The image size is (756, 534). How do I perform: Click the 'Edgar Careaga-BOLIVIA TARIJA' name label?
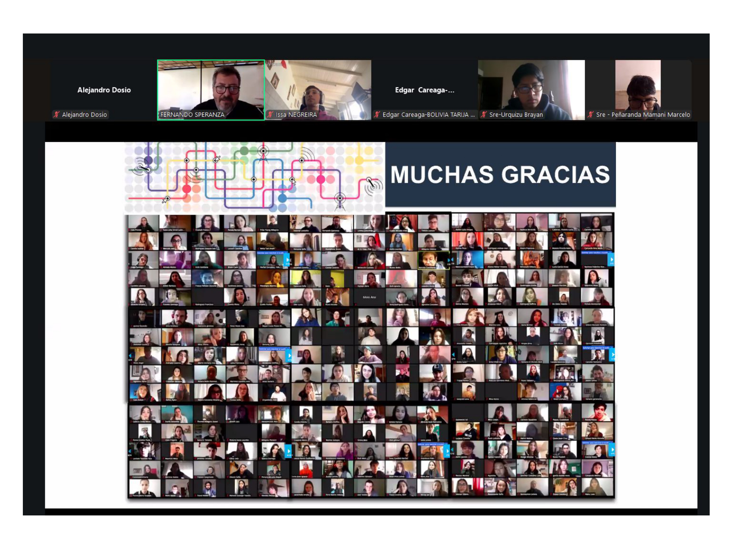428,114
